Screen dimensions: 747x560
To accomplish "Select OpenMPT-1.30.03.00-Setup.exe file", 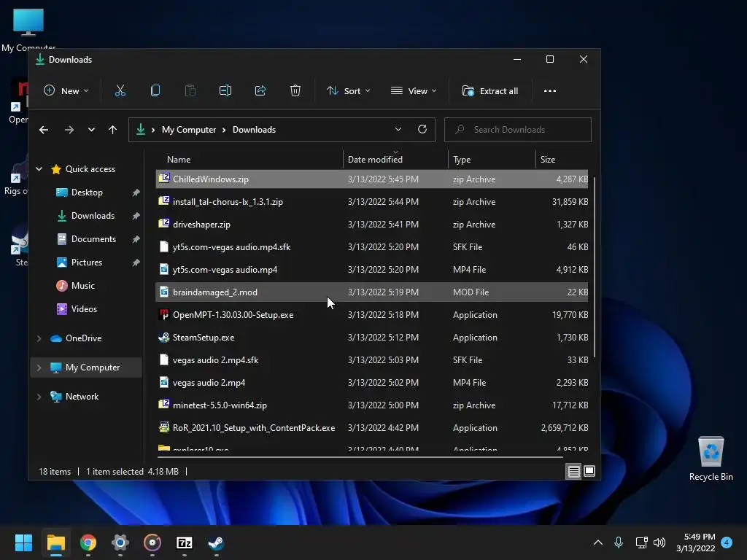I will (x=371, y=315).
